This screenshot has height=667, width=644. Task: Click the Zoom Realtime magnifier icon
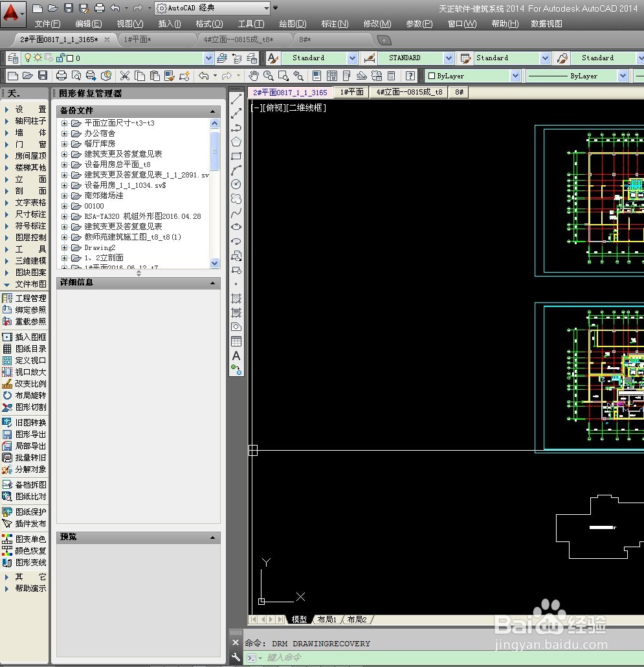tap(268, 76)
